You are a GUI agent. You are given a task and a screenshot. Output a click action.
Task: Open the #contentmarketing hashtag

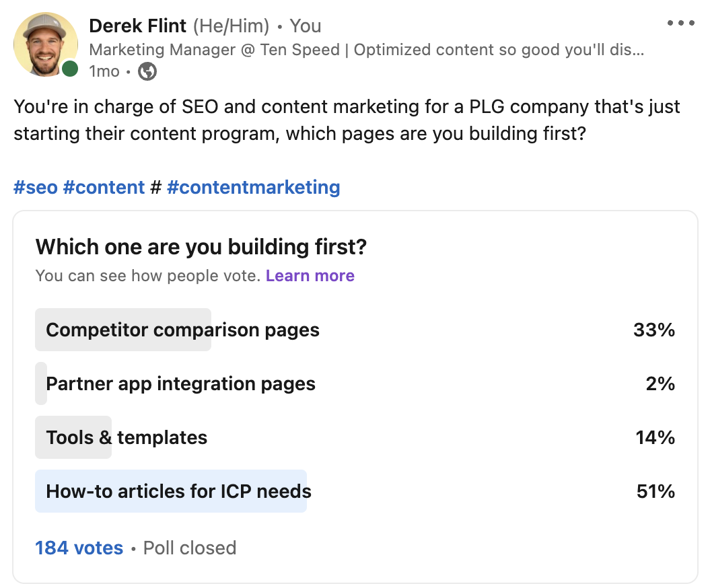(x=253, y=187)
